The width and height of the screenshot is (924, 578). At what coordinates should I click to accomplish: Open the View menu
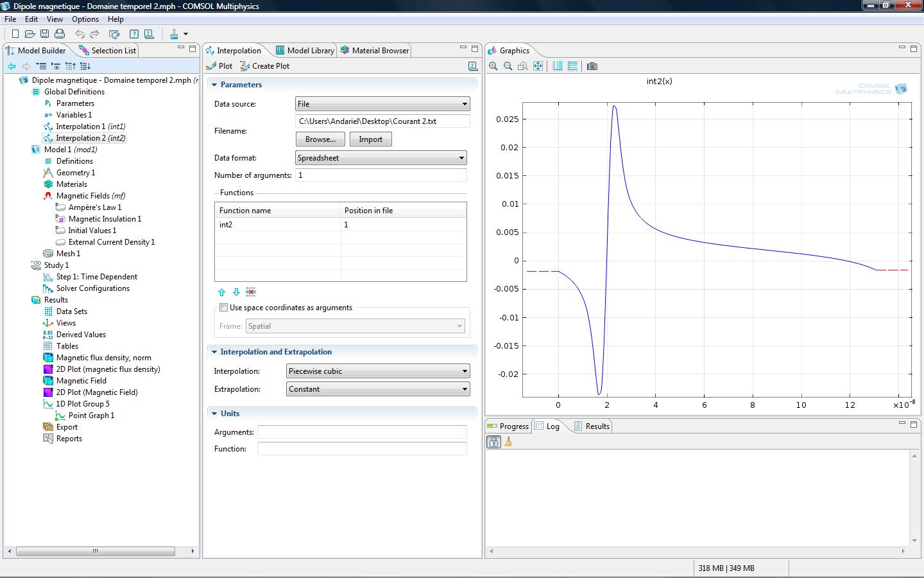click(x=55, y=19)
